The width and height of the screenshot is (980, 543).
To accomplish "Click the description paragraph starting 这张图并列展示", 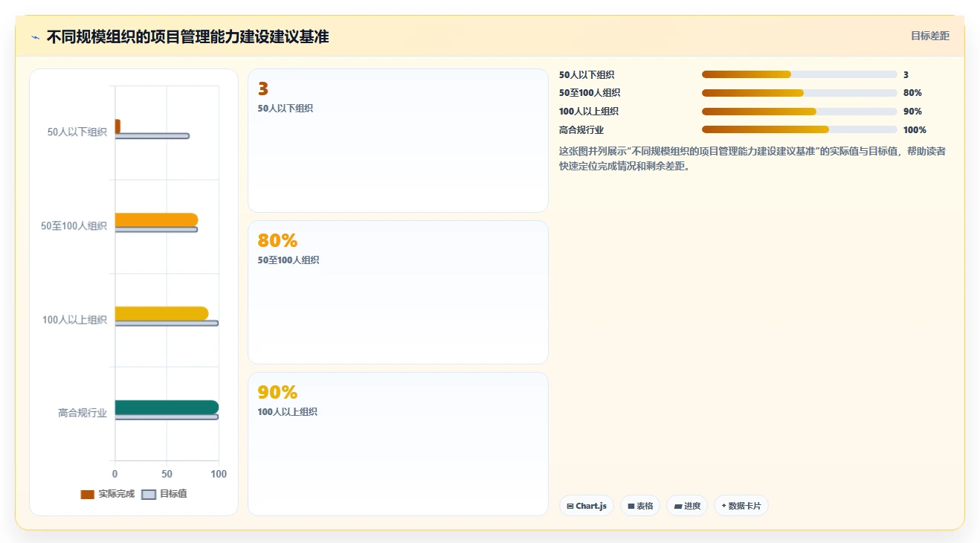I will pos(752,158).
